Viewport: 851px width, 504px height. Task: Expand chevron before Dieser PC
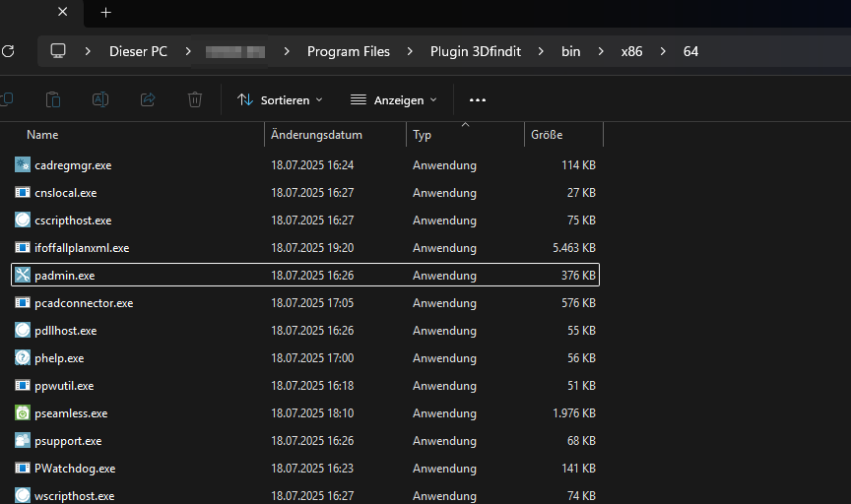[x=88, y=51]
